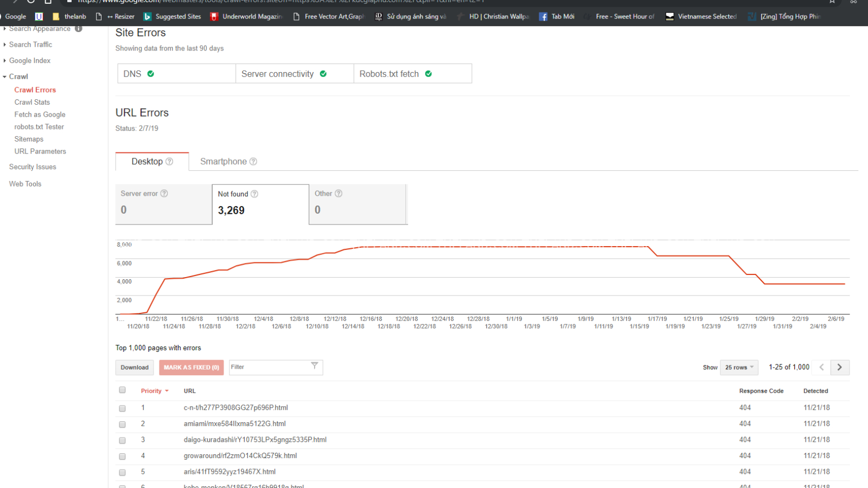Click the Server error help icon
The width and height of the screenshot is (868, 488).
coord(164,194)
